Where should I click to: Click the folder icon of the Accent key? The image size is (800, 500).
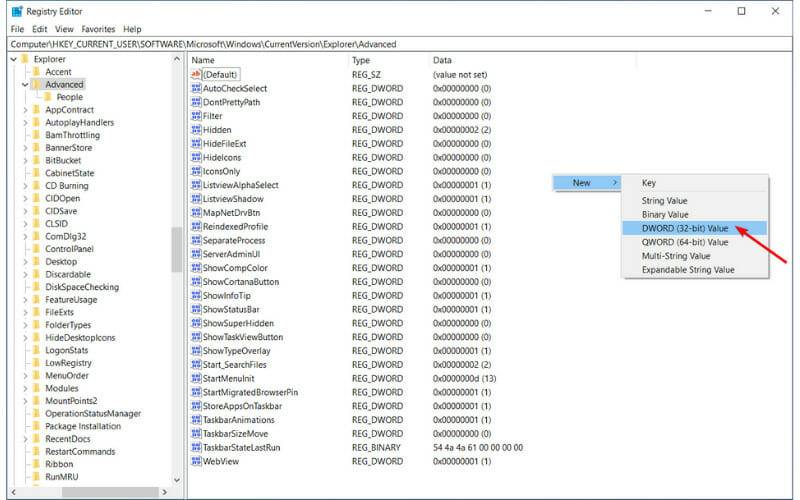(x=37, y=72)
